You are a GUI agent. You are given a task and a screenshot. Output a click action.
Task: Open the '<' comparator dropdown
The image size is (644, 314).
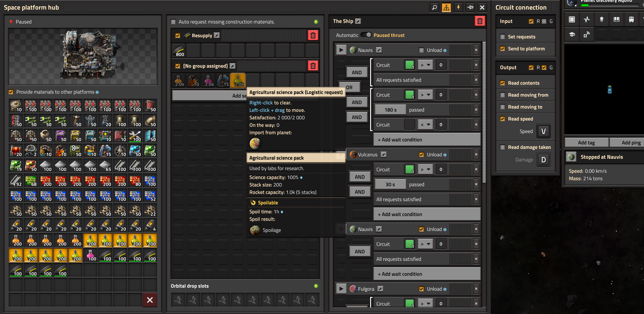coord(425,124)
